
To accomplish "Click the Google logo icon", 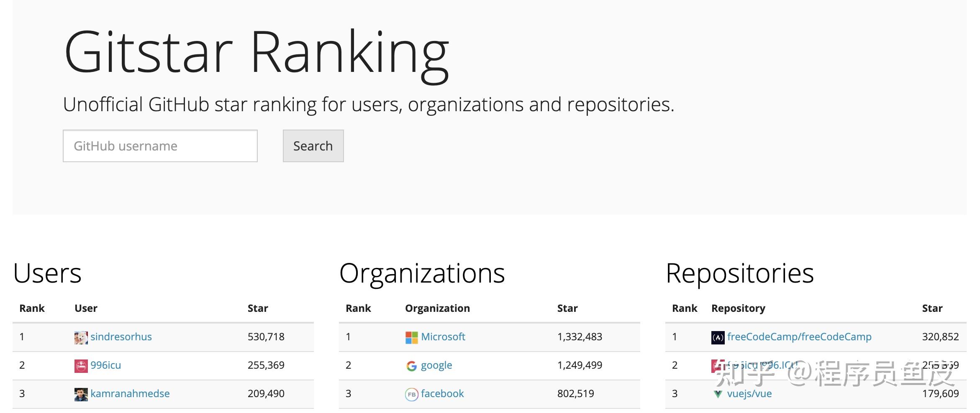I will tap(411, 366).
